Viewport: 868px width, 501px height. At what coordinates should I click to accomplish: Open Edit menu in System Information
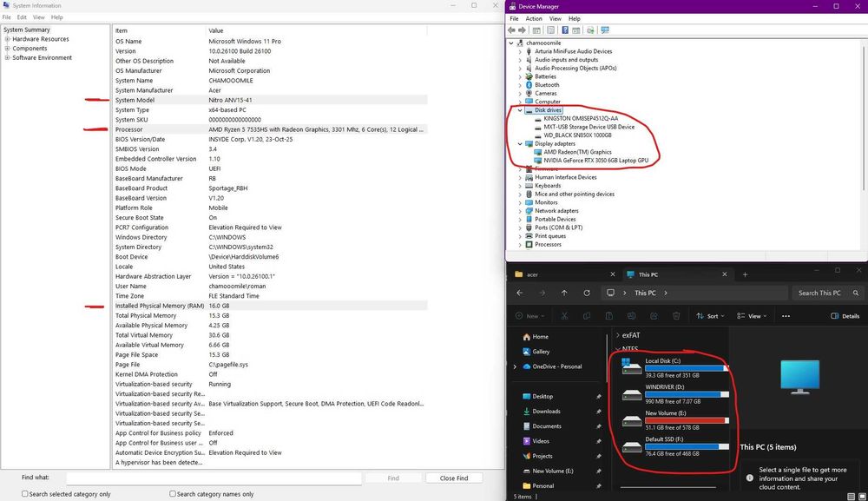pyautogui.click(x=22, y=17)
